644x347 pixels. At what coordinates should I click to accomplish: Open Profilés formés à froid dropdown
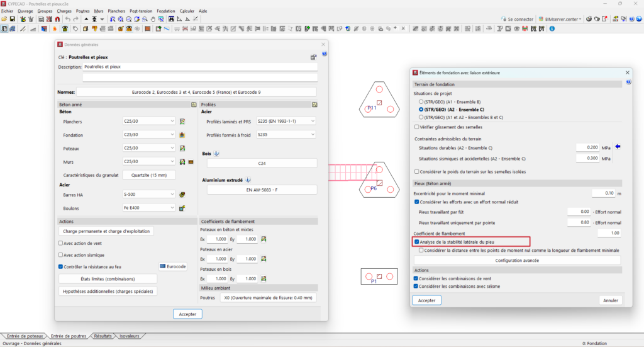[286, 134]
